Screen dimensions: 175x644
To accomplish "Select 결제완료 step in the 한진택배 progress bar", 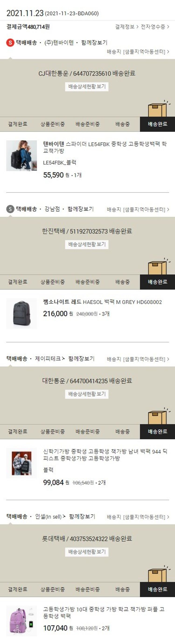I will 17,282.
